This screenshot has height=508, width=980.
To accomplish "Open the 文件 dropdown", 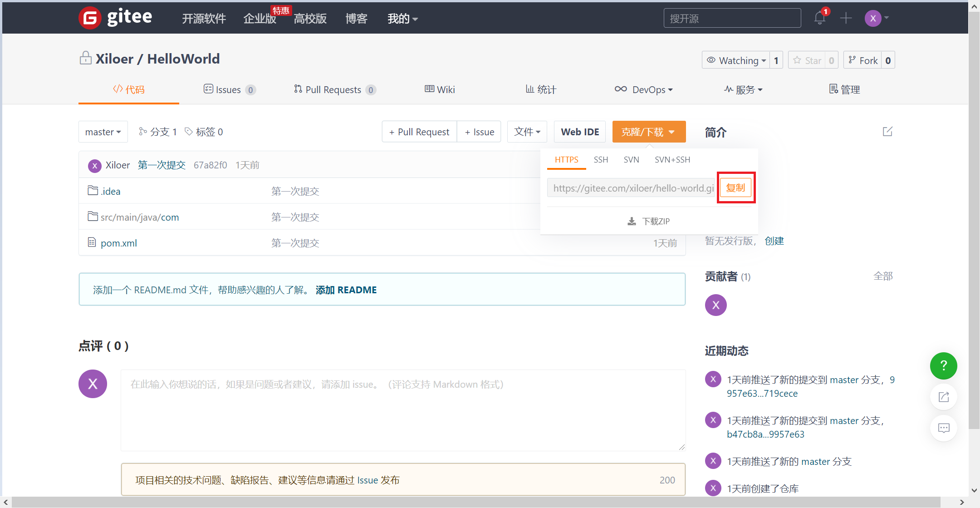I will pos(527,132).
